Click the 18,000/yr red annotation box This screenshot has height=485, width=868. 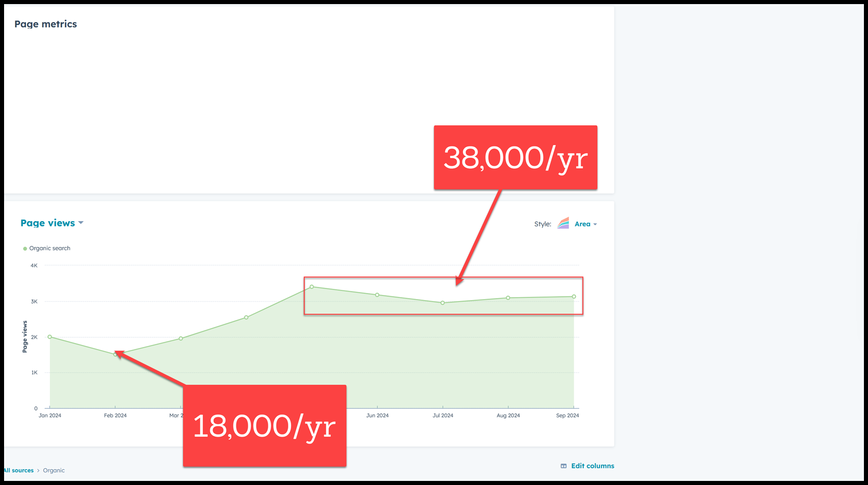click(x=264, y=425)
